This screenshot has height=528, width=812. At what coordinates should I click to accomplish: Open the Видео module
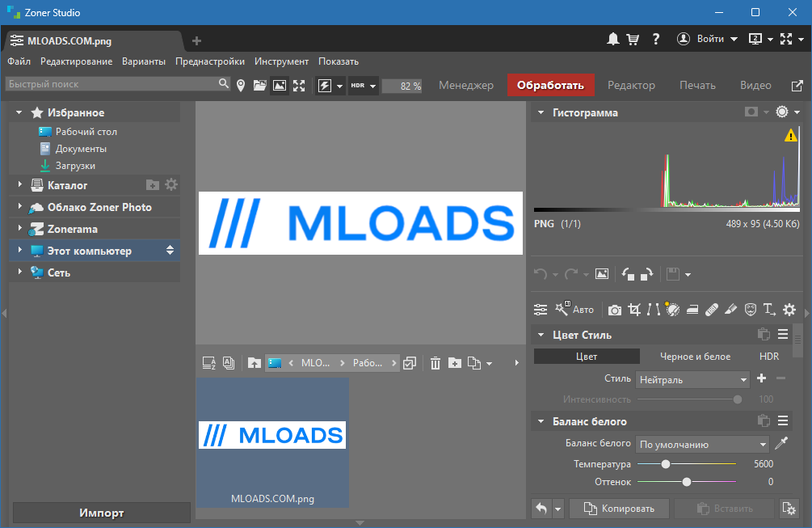(755, 86)
